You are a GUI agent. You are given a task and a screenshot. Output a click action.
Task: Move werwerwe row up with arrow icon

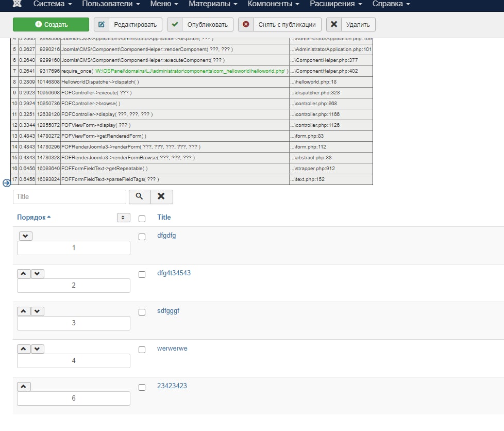tap(24, 349)
